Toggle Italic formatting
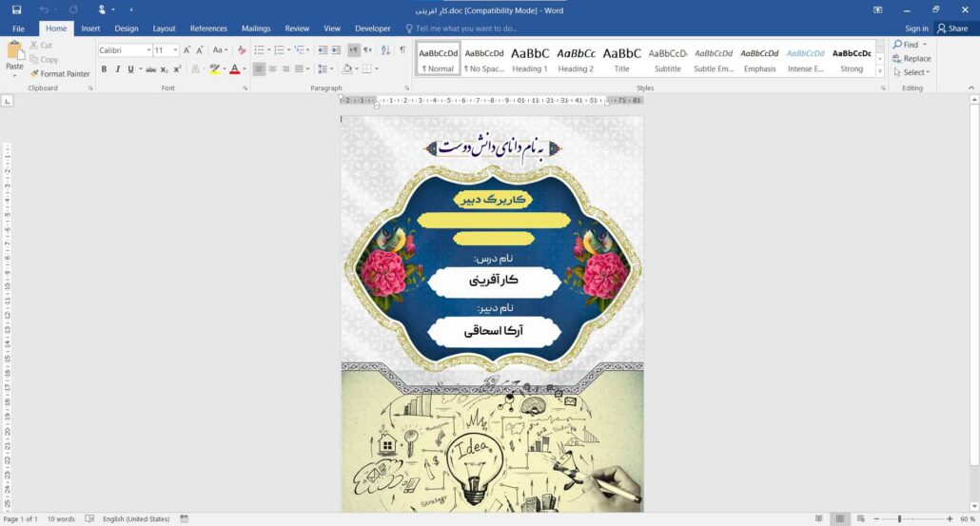 point(117,69)
